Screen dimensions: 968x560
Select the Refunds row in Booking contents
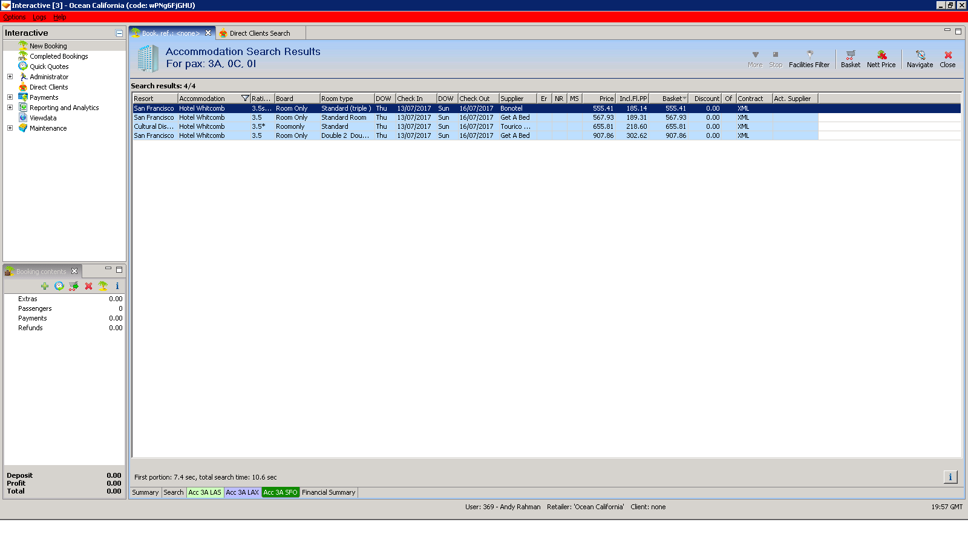point(64,328)
